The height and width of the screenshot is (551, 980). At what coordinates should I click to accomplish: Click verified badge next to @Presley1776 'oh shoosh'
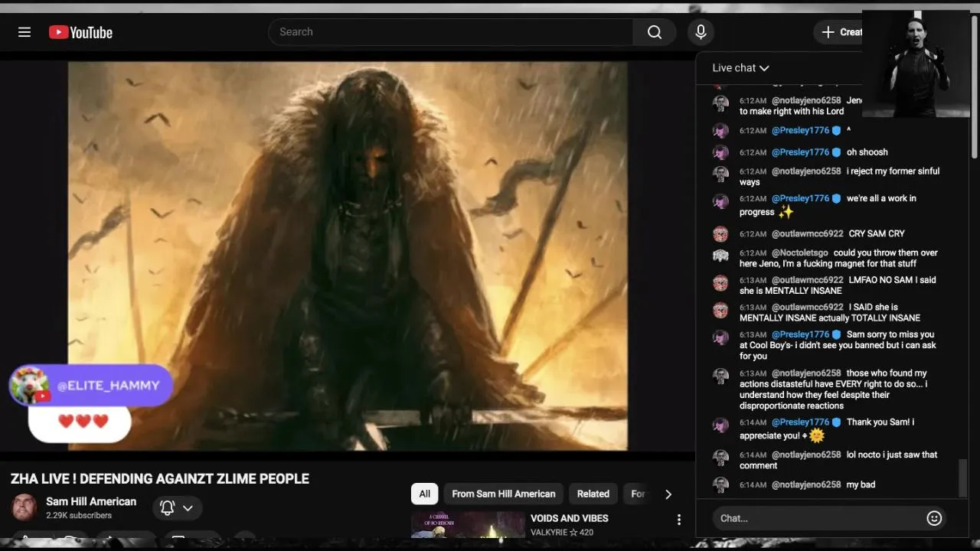click(x=836, y=152)
